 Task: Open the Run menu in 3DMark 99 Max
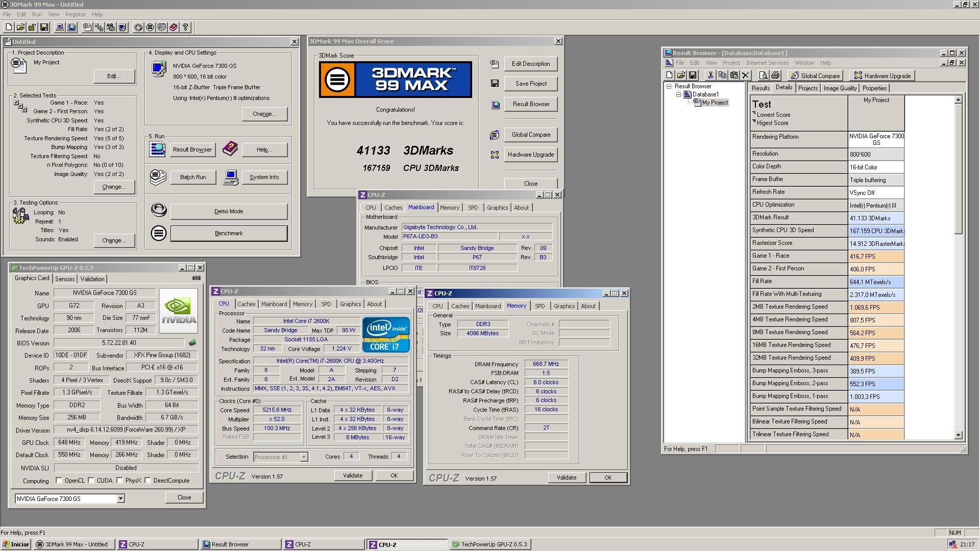click(37, 14)
